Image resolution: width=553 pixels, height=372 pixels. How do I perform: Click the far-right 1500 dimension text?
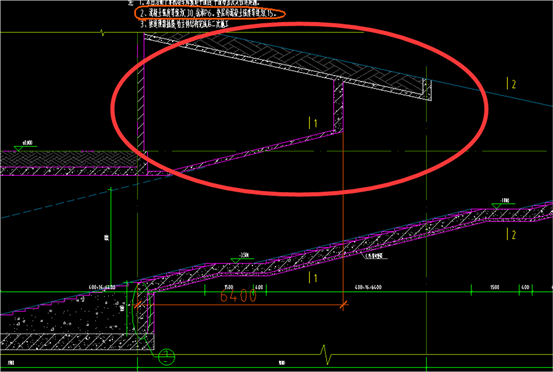click(x=495, y=287)
